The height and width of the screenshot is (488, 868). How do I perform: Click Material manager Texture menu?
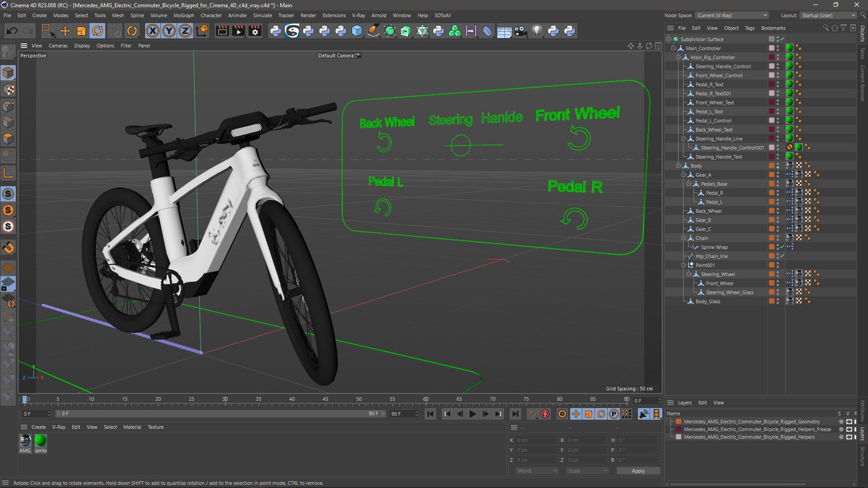pos(156,427)
